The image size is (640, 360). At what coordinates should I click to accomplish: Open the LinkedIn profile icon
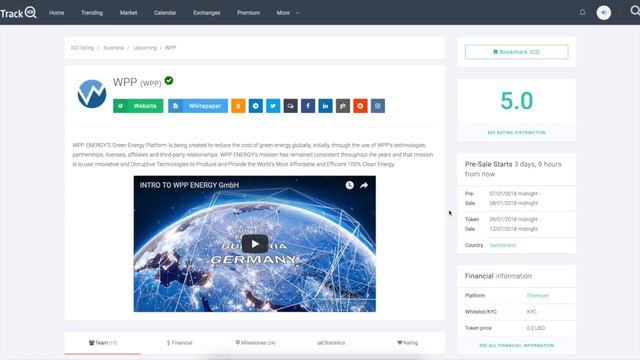pyautogui.click(x=325, y=106)
